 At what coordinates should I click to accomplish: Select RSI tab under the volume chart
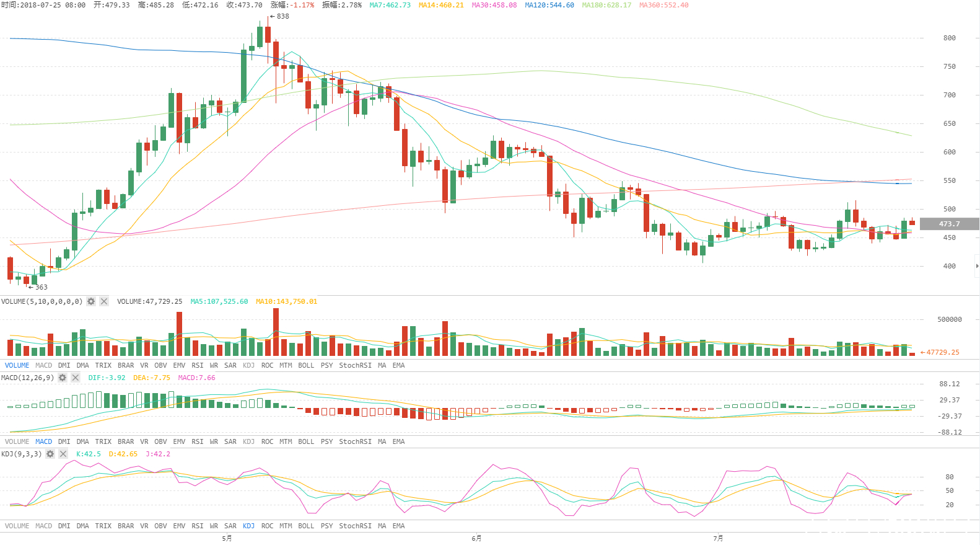198,365
